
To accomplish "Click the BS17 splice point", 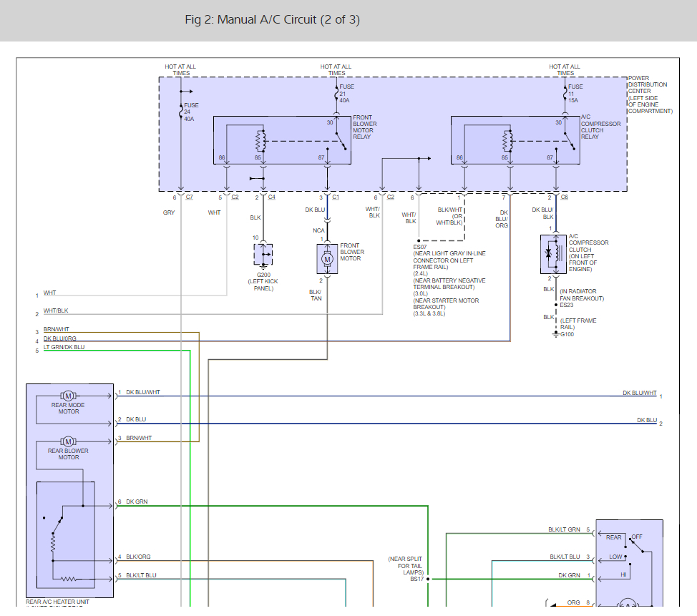I will coord(428,579).
